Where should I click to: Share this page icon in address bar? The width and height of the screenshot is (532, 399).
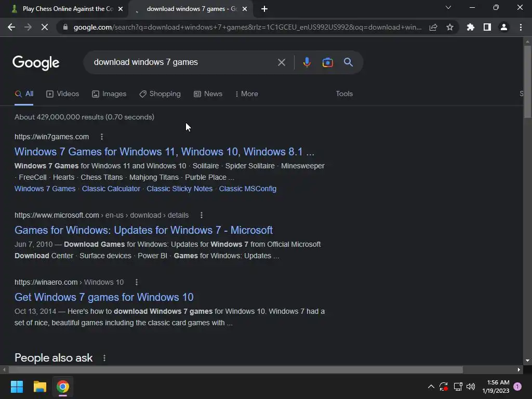click(x=433, y=27)
